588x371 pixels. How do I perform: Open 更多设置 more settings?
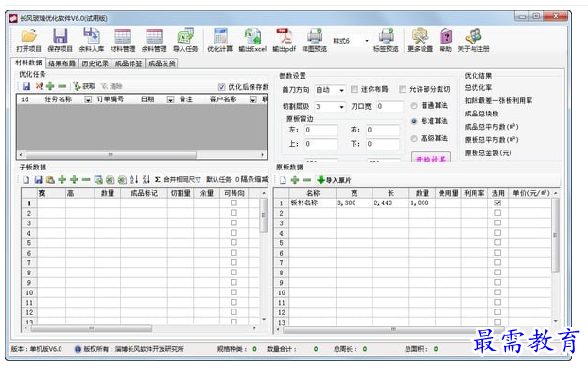coord(420,40)
